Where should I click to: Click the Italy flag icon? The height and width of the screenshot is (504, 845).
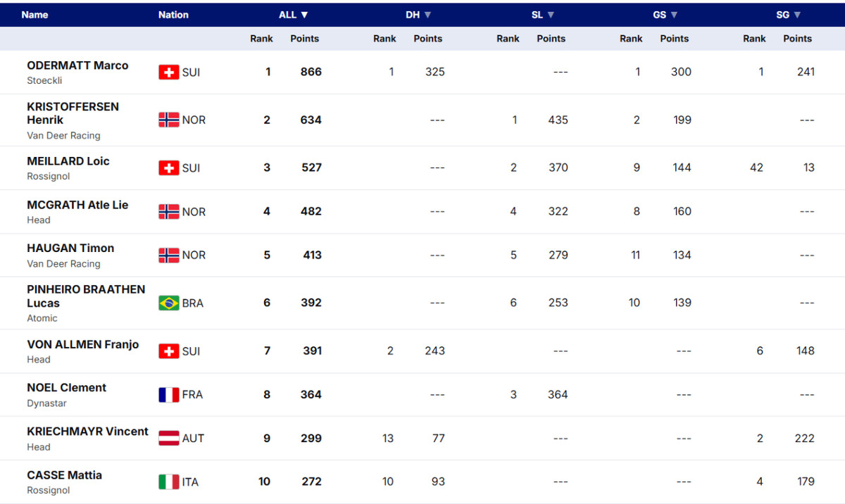click(x=169, y=481)
